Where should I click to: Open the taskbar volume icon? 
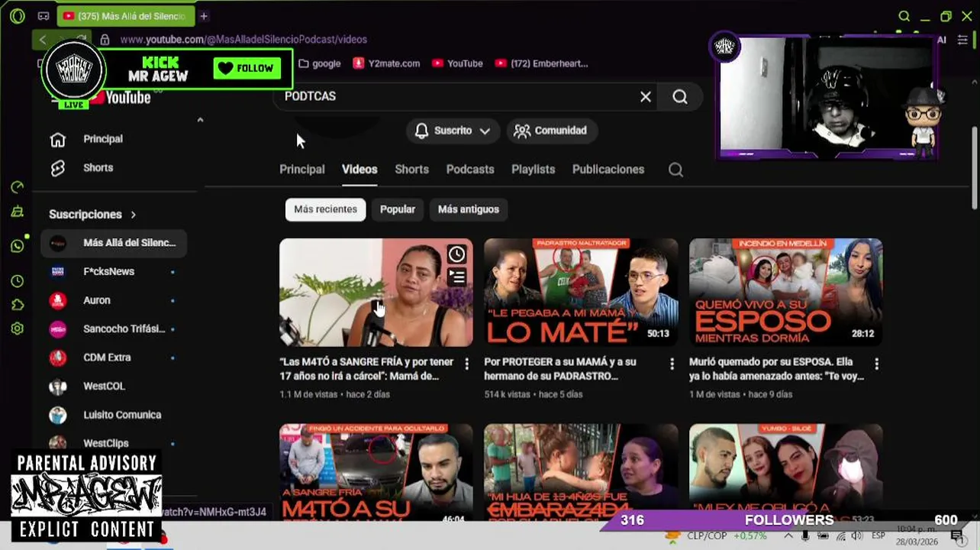pos(857,535)
